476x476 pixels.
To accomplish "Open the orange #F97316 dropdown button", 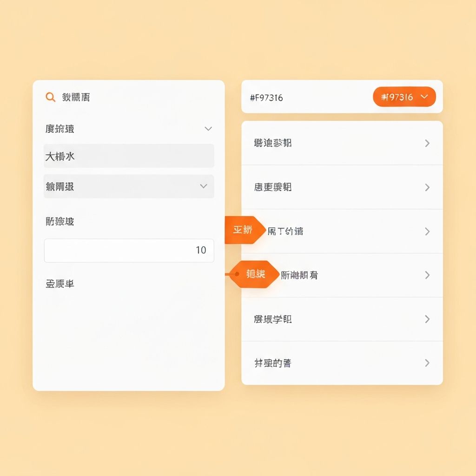I will (403, 97).
